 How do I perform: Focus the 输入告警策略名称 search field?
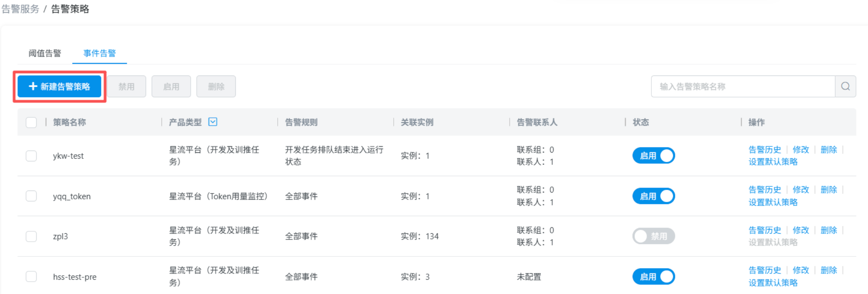(x=743, y=86)
